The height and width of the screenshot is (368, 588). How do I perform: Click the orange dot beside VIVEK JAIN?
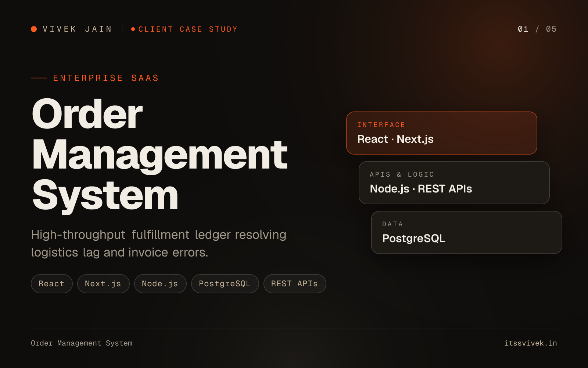tap(34, 29)
